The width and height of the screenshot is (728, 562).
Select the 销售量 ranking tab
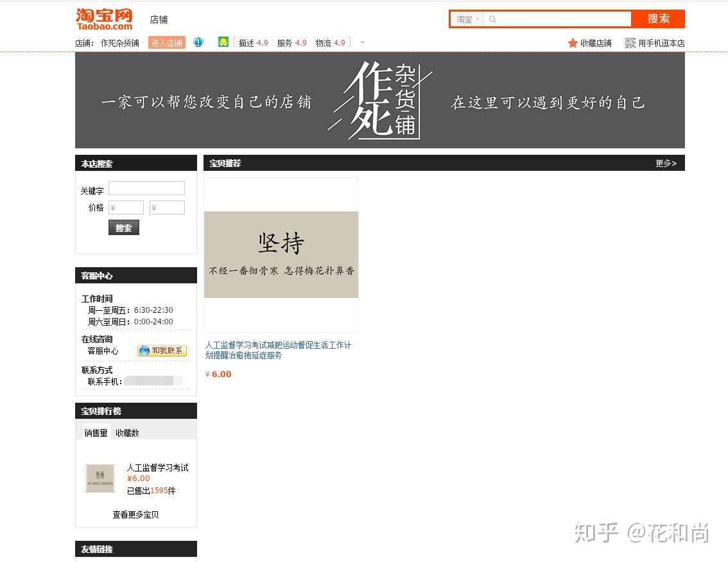96,432
